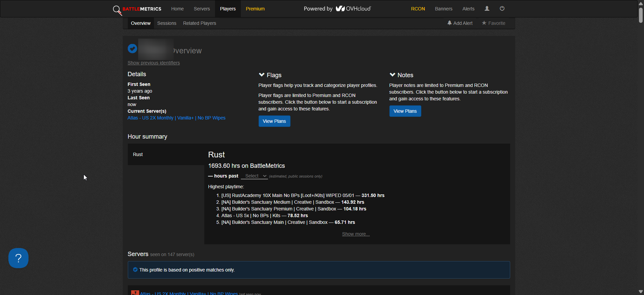Go to the Home menu item
The image size is (644, 295).
[177, 9]
